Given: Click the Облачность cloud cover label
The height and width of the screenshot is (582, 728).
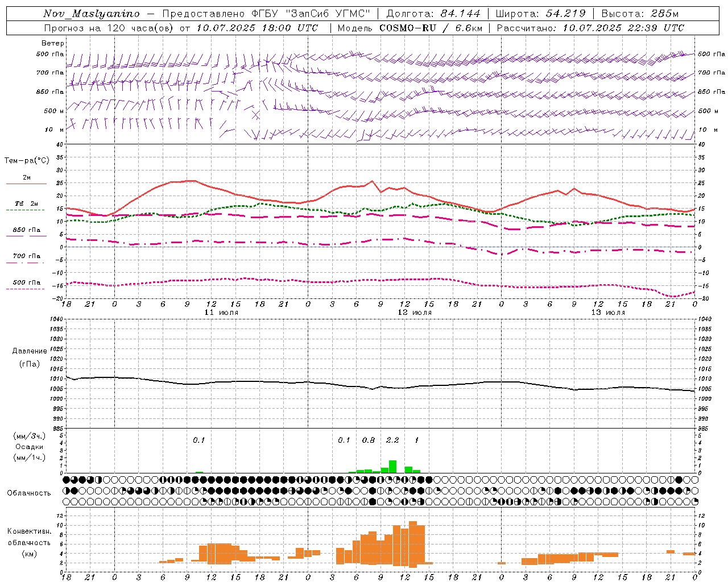Looking at the screenshot, I should tap(29, 493).
